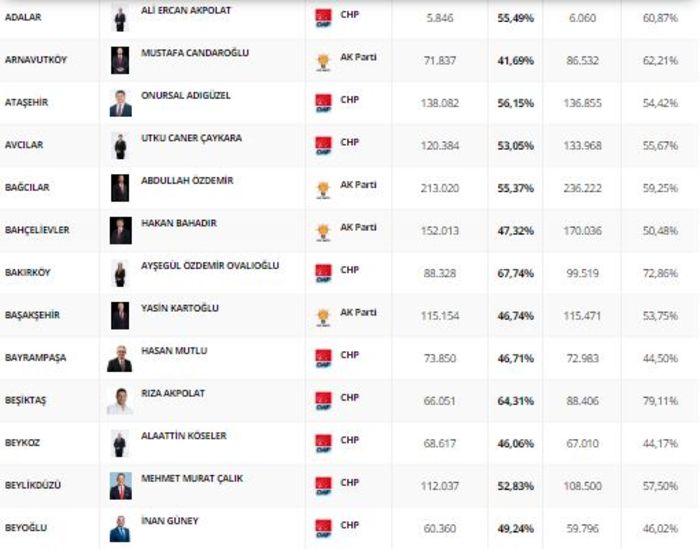Click the candidate name Ayşegül Özdemir Ovalıoğlu
The image size is (700, 549).
tap(210, 265)
